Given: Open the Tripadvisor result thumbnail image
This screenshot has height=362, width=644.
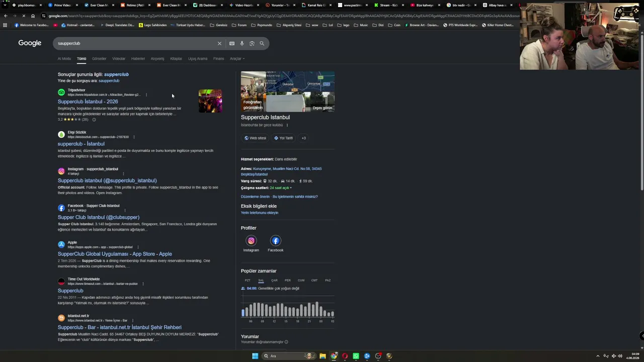Looking at the screenshot, I should [x=210, y=101].
